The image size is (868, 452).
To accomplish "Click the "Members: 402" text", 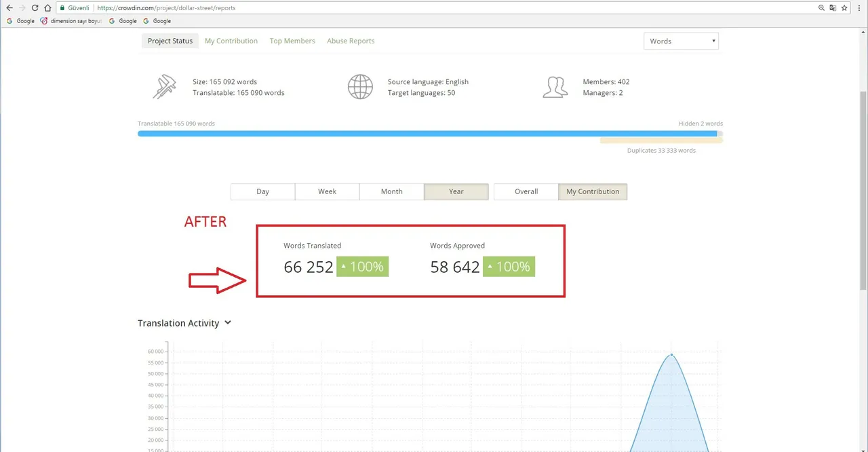I will (x=606, y=81).
